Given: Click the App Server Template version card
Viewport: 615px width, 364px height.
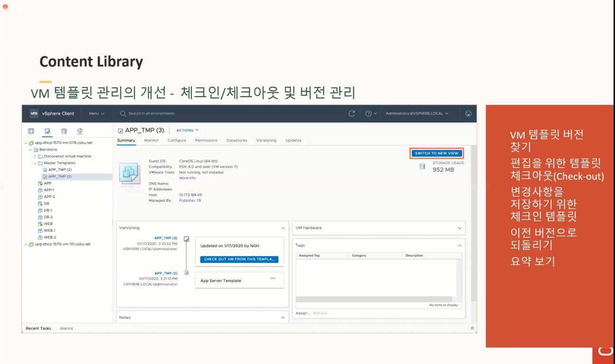Looking at the screenshot, I should pyautogui.click(x=239, y=280).
